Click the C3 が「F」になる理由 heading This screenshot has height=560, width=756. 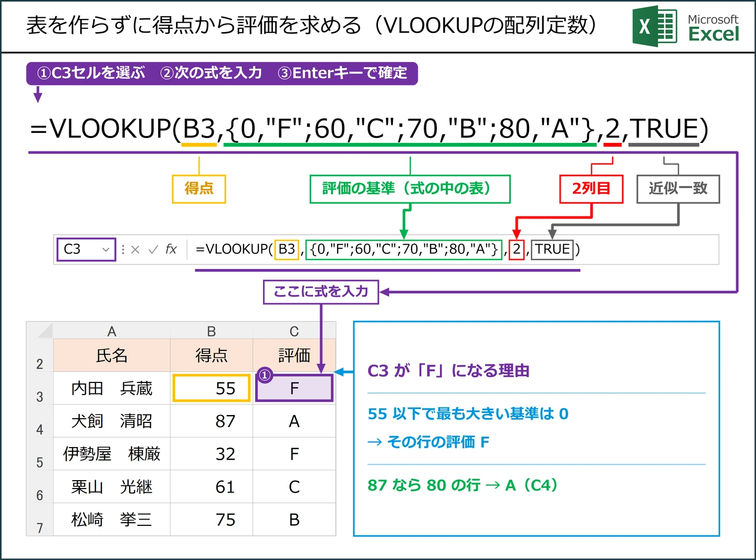coord(448,371)
